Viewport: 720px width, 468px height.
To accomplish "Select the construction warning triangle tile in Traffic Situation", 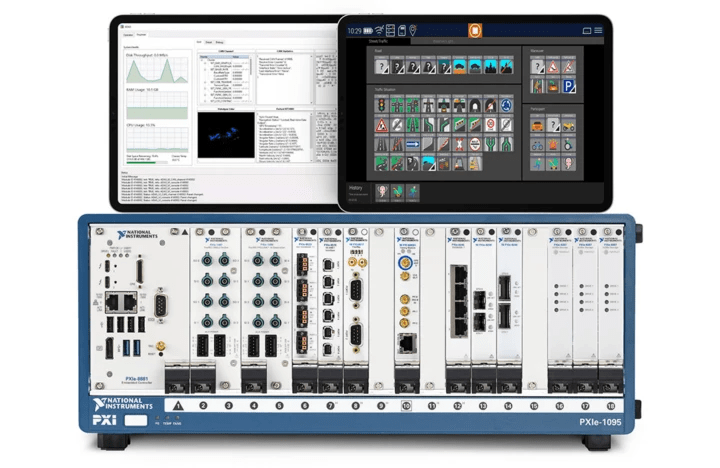I will [381, 125].
